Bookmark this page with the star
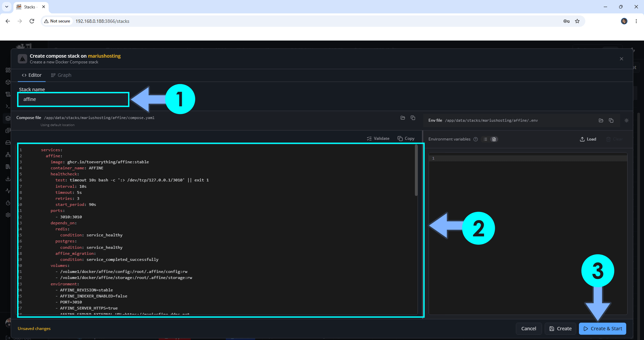Viewport: 644px width, 340px height. [577, 21]
